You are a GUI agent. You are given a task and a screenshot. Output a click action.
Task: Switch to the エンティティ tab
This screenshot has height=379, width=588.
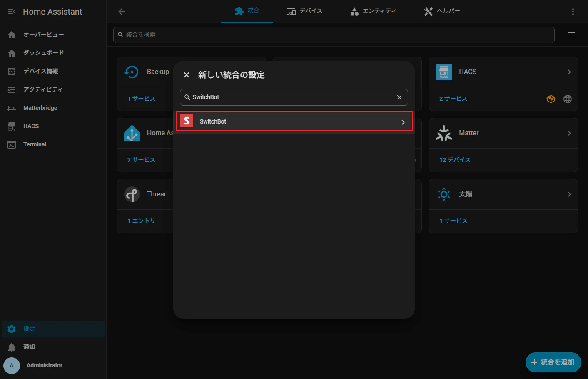pyautogui.click(x=373, y=11)
